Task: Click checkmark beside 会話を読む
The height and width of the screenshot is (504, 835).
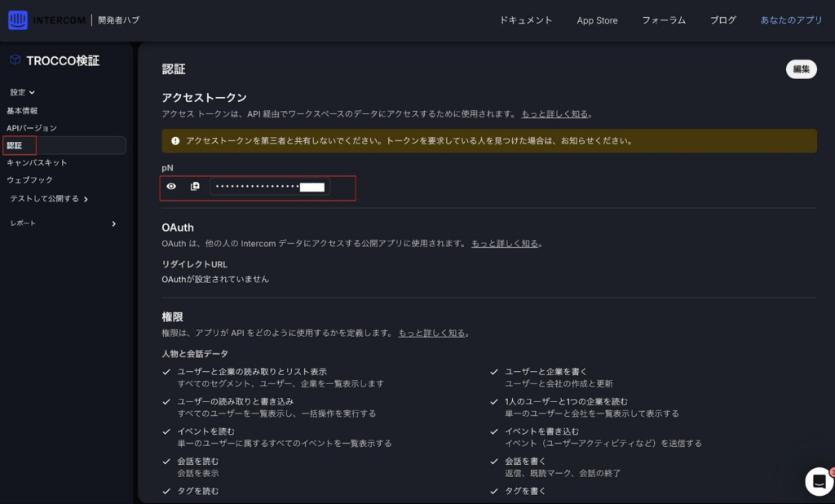Action: coord(167,462)
